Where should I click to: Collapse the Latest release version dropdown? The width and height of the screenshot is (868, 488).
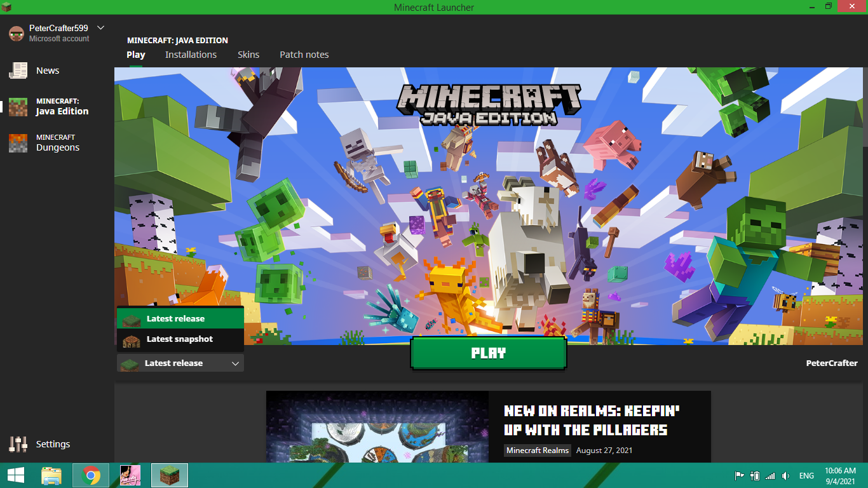(x=180, y=363)
